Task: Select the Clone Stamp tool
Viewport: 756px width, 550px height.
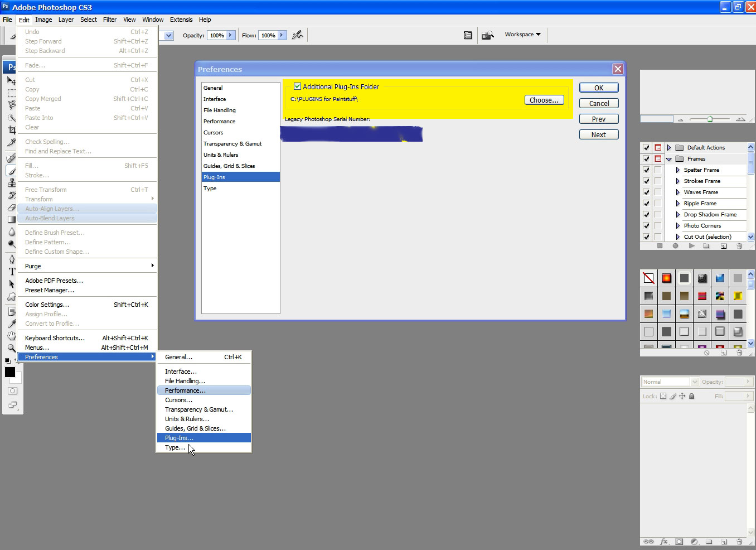Action: pyautogui.click(x=11, y=182)
